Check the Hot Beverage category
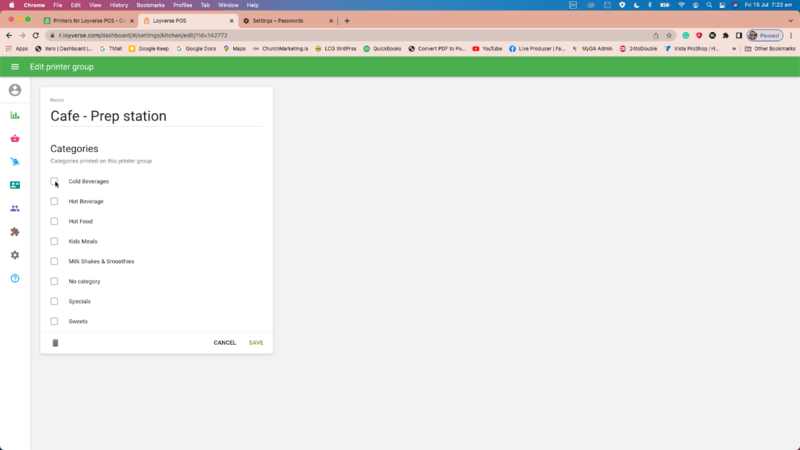Viewport: 800px width, 450px height. point(54,201)
